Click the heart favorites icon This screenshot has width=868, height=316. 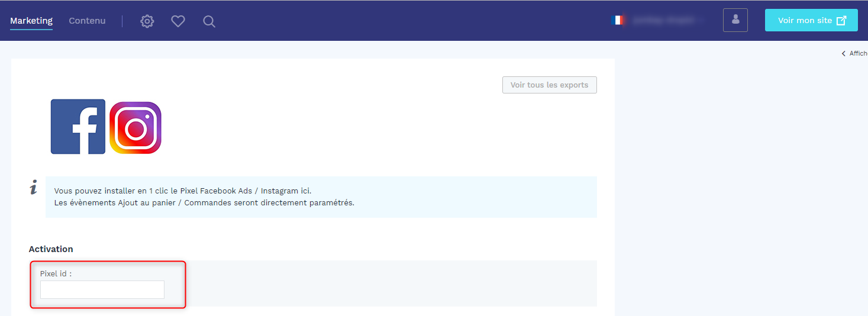click(178, 21)
